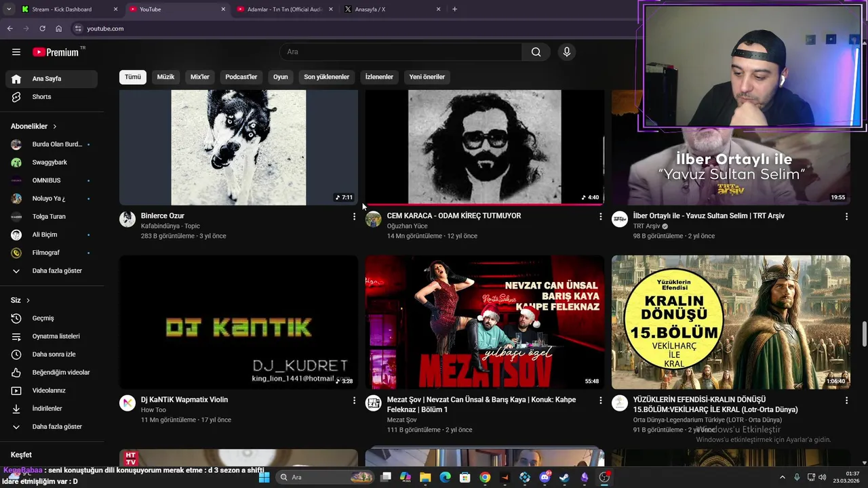The width and height of the screenshot is (868, 488).
Task: Select the Podcast'ler filter chip
Action: pyautogui.click(x=241, y=77)
